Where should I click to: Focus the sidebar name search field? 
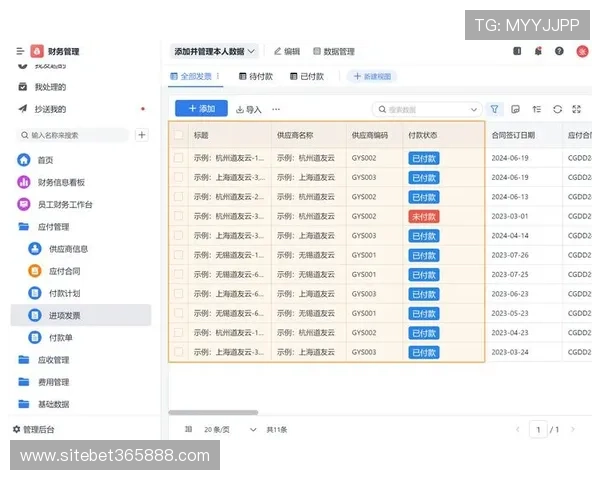coord(73,135)
